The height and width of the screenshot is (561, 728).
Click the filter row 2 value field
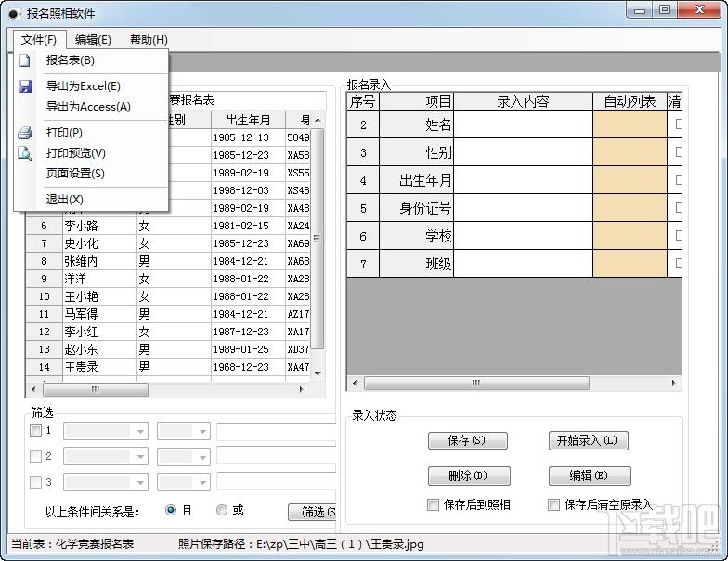point(277,457)
